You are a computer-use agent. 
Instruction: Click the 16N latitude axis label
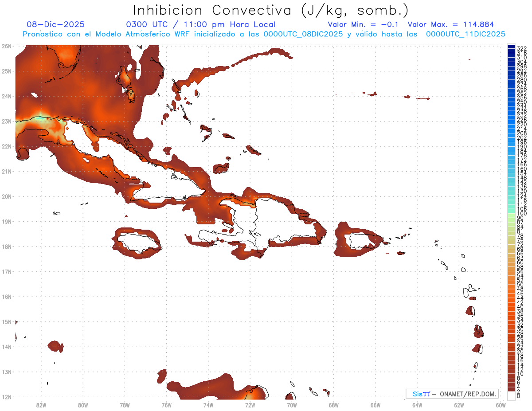click(6, 297)
